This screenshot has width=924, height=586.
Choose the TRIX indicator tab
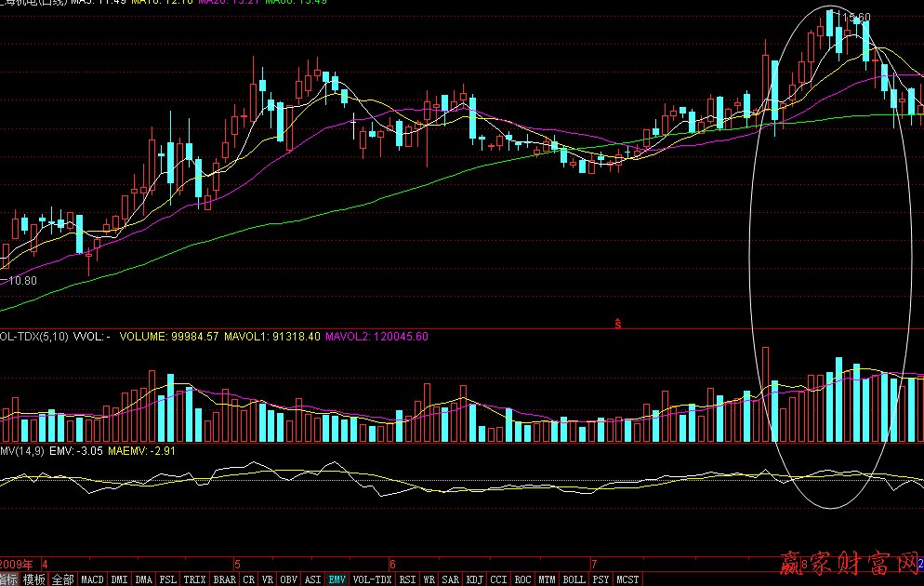pos(194,579)
